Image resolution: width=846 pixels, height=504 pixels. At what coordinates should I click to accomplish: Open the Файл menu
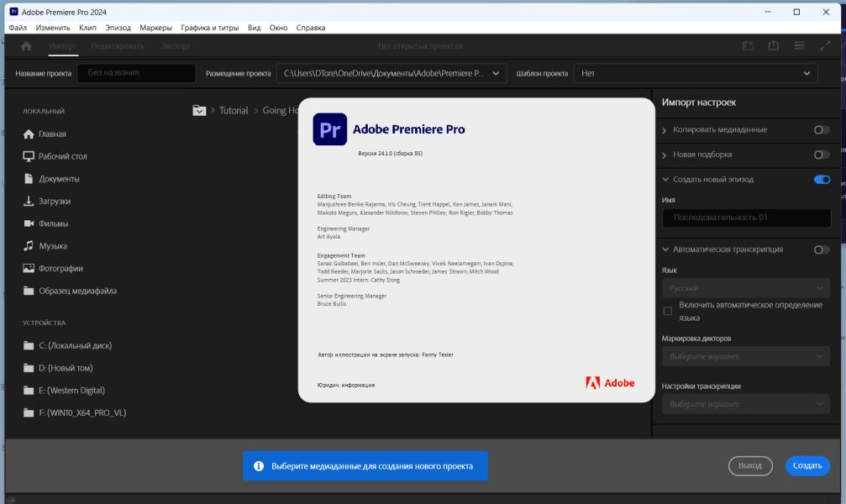pyautogui.click(x=18, y=28)
